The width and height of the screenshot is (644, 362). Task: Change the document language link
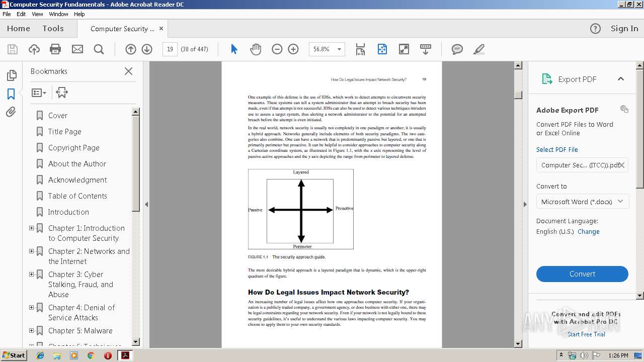point(588,232)
